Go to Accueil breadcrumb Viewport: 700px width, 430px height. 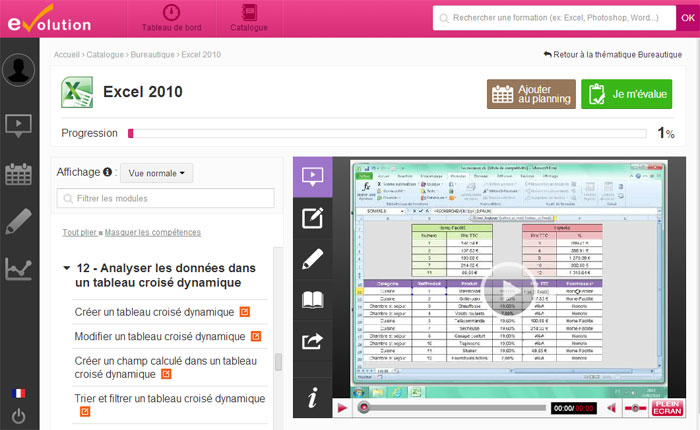(x=67, y=54)
